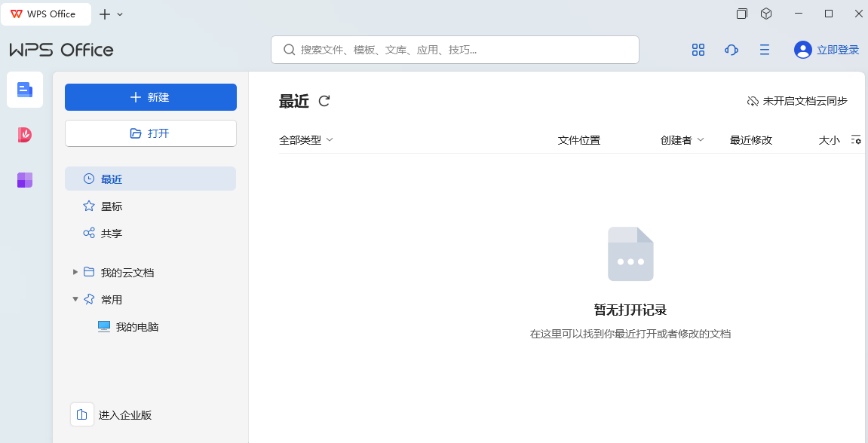Click the search files input field
The image size is (868, 443).
(455, 50)
